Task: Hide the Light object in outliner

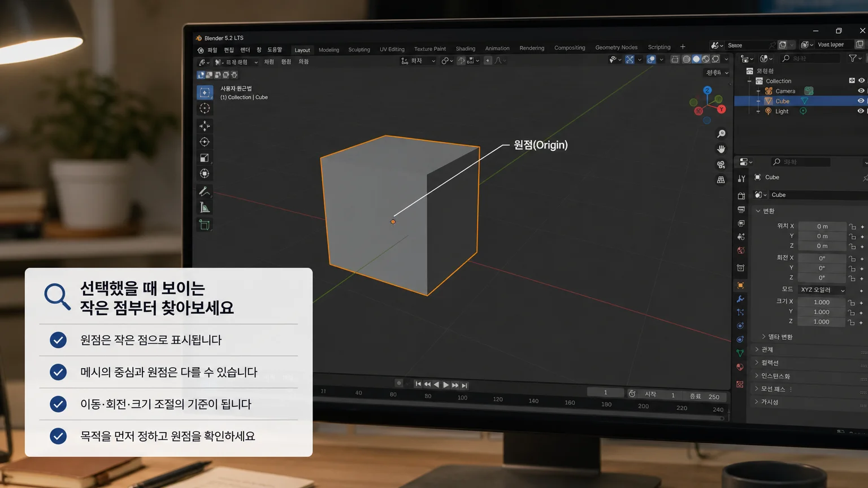Action: point(861,111)
